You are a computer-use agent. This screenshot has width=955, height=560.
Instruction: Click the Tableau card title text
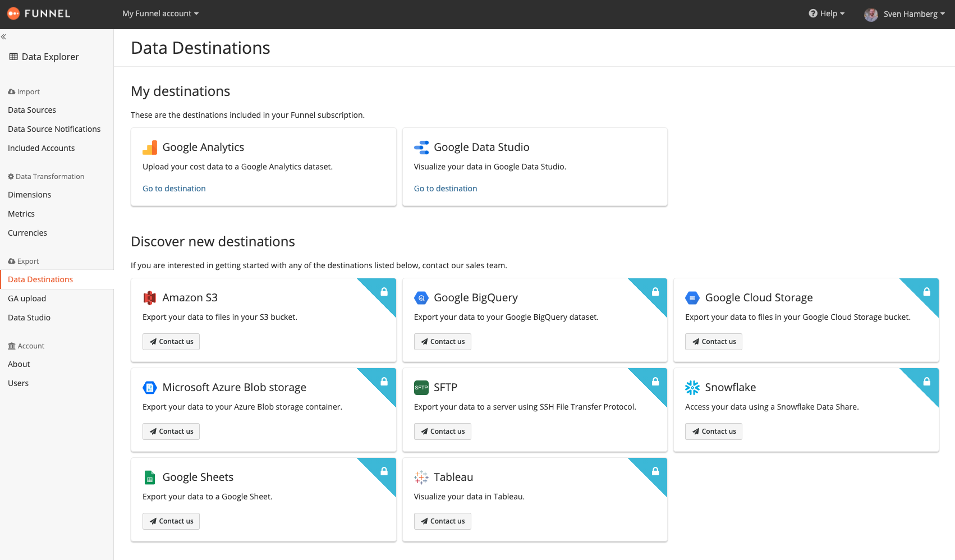click(453, 478)
